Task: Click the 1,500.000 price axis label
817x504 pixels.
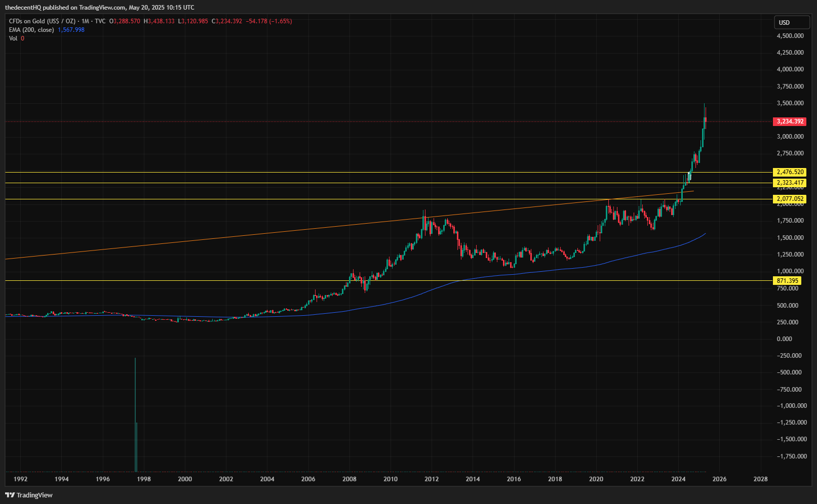Action: pyautogui.click(x=790, y=238)
